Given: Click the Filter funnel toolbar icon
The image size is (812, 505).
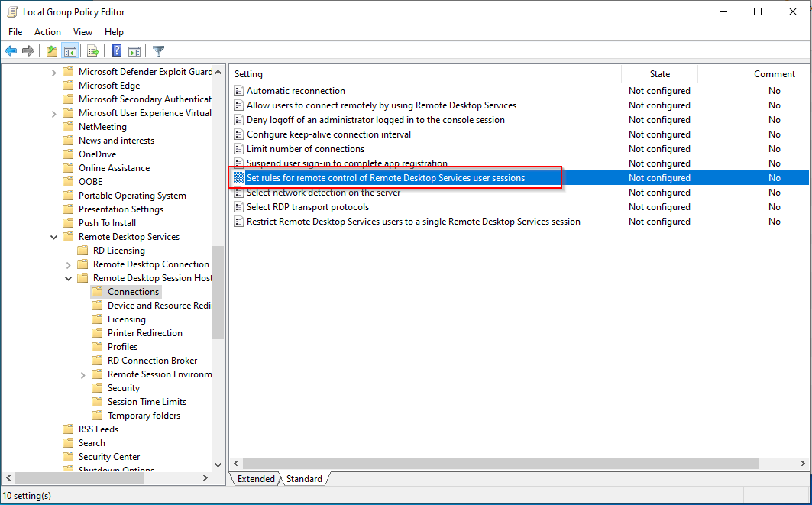Looking at the screenshot, I should point(158,51).
